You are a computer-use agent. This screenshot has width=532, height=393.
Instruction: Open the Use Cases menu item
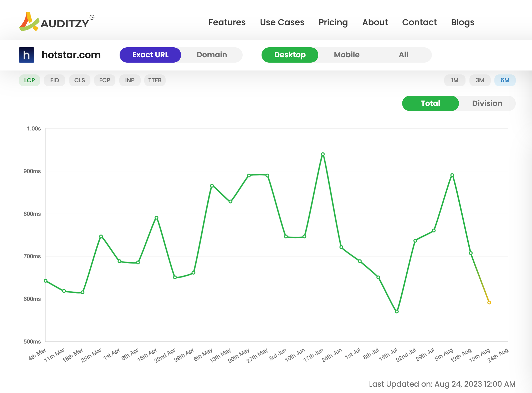(x=282, y=22)
